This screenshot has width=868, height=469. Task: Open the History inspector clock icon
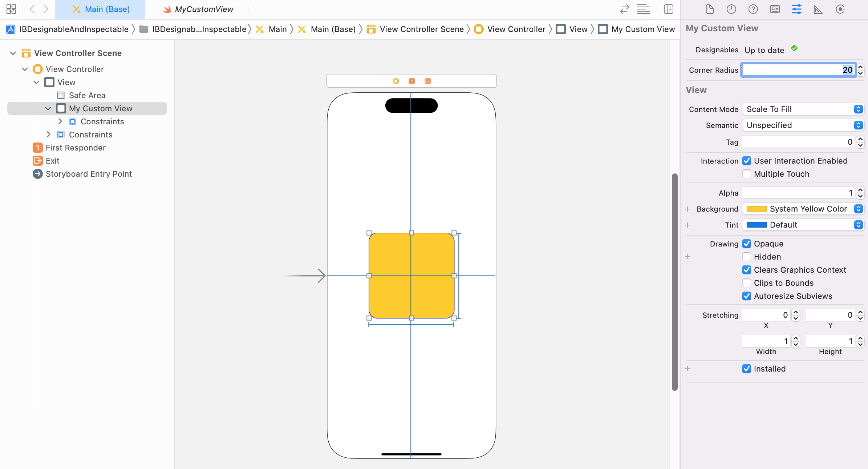[x=731, y=9]
